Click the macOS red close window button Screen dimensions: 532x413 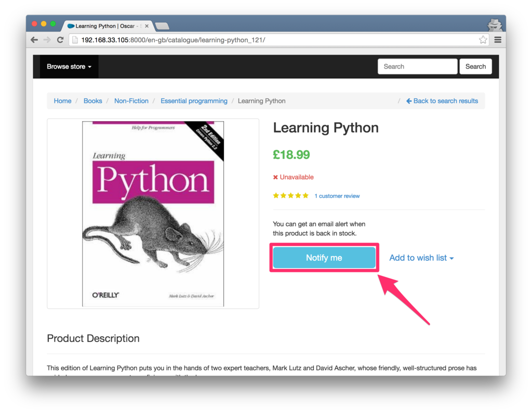click(x=34, y=24)
